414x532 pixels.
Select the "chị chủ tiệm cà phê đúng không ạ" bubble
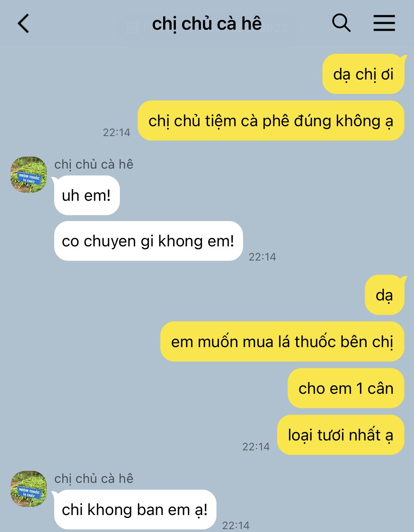271,121
